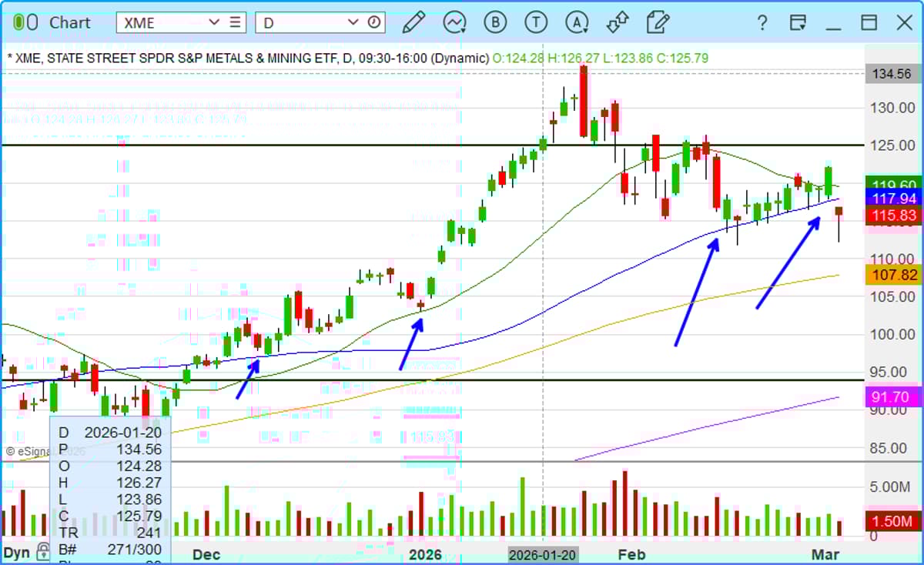Click the B bar style tool icon
This screenshot has width=924, height=565.
pos(495,22)
